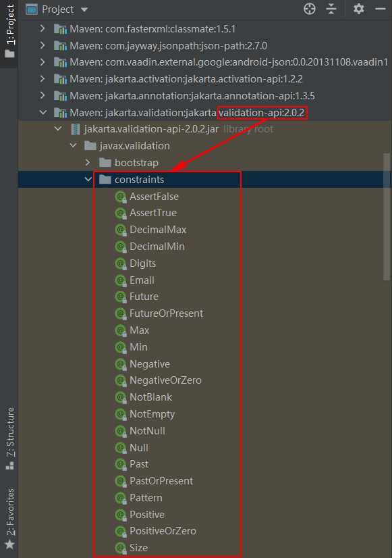
Task: Hide the Project panel with the minus icon
Action: (x=381, y=9)
